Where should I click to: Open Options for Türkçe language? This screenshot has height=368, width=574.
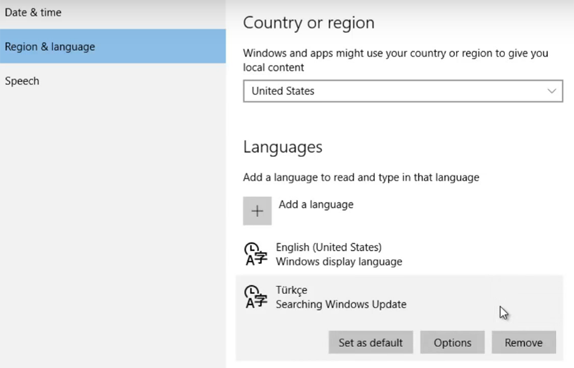[x=452, y=342]
